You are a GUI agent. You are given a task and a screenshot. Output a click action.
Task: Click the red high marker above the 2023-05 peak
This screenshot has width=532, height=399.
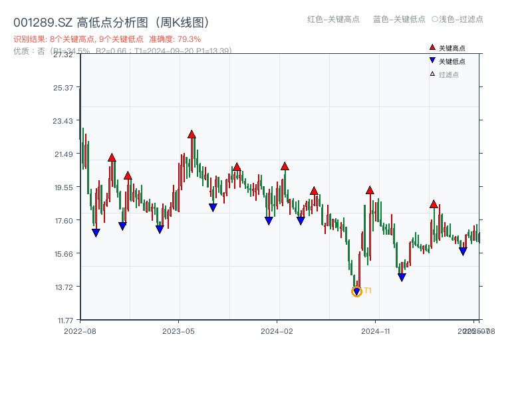click(x=191, y=133)
